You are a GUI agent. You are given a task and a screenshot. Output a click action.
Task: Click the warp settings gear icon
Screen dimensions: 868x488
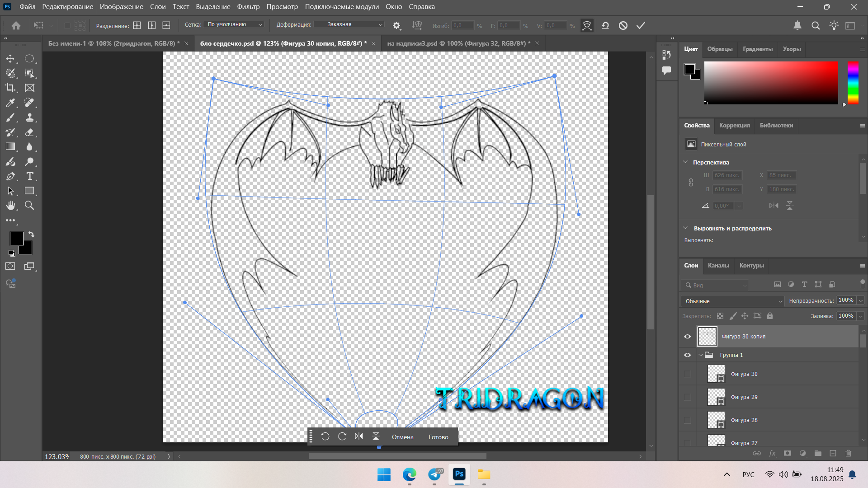(396, 26)
